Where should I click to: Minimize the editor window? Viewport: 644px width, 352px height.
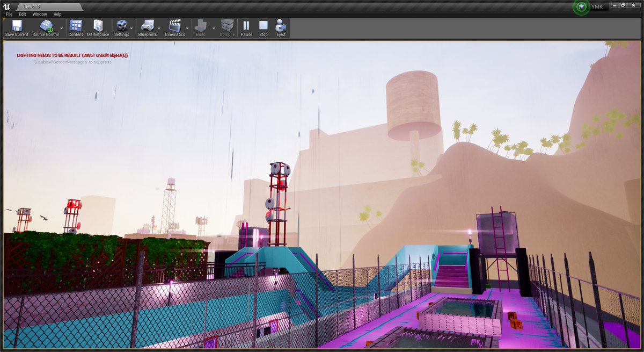(x=614, y=5)
